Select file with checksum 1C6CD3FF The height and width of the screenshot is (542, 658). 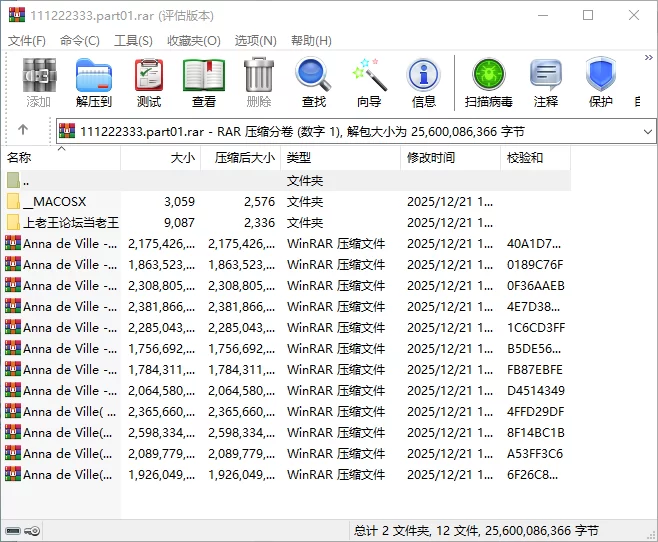287,328
